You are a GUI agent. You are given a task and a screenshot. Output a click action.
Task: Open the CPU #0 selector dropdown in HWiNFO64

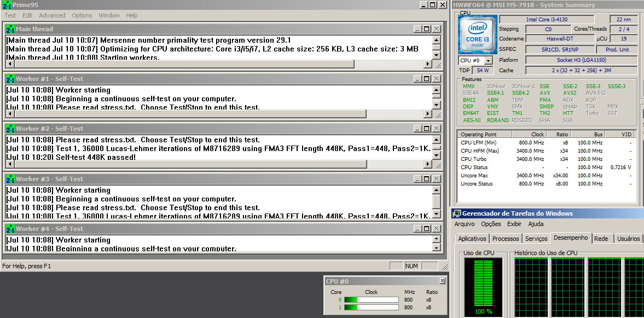tap(489, 61)
